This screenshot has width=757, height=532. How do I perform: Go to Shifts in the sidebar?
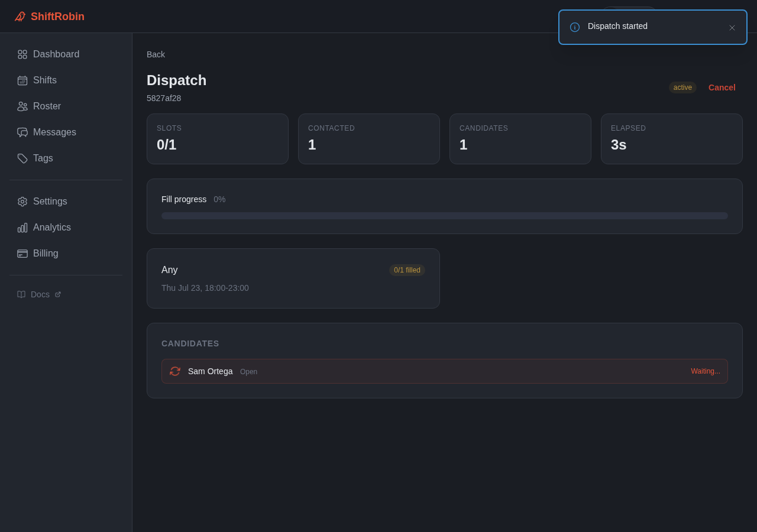click(x=66, y=80)
